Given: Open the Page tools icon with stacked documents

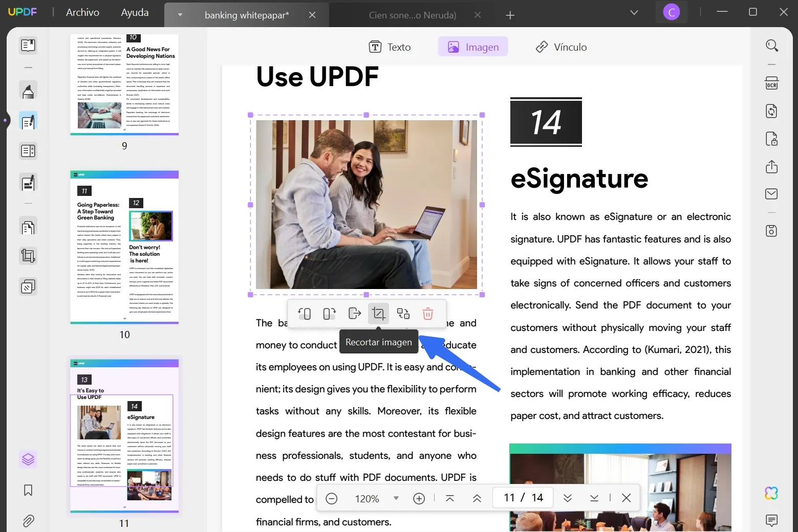Looking at the screenshot, I should click(28, 227).
